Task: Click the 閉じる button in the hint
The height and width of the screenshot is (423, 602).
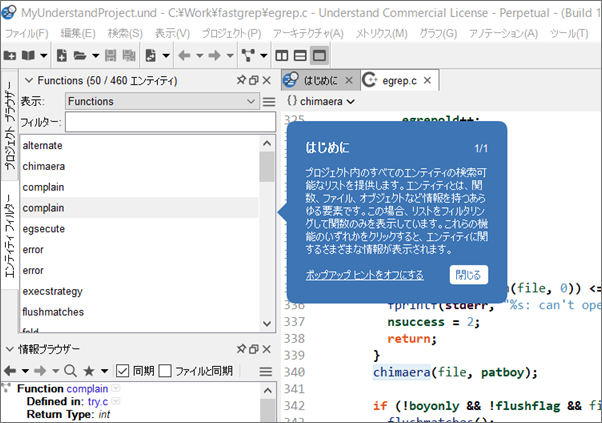Action: pyautogui.click(x=468, y=275)
